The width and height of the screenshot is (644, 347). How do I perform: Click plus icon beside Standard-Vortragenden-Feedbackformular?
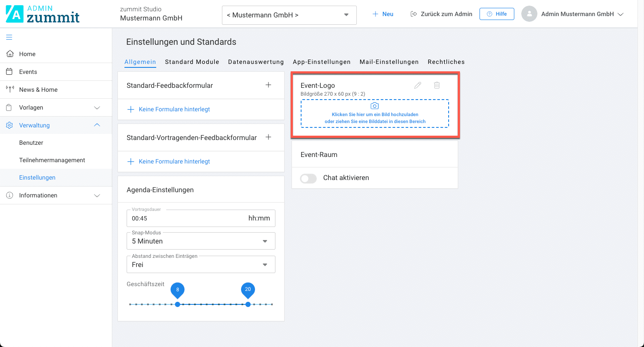coord(268,137)
